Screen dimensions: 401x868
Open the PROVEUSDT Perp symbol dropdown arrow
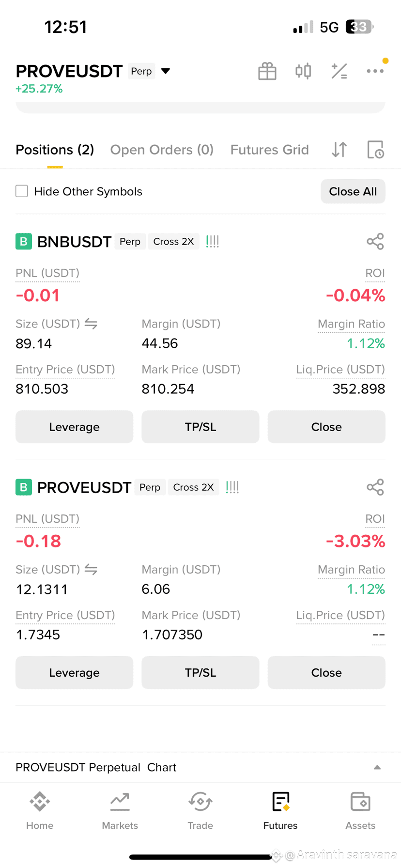[x=166, y=71]
